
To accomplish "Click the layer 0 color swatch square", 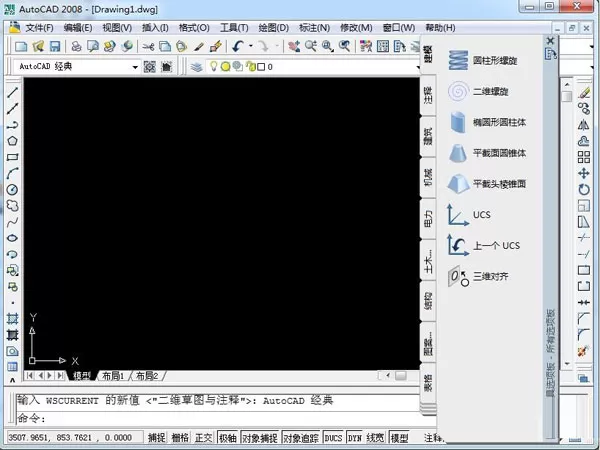I will point(261,67).
